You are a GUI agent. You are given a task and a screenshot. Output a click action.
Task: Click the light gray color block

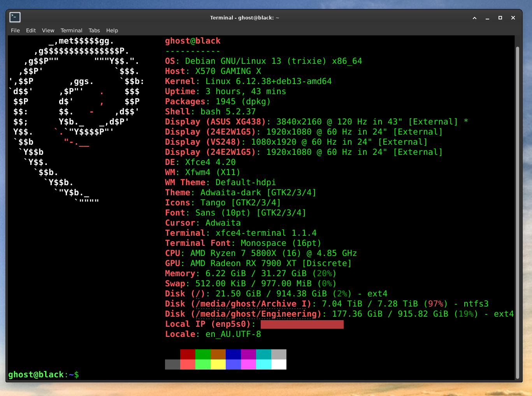[x=279, y=354]
